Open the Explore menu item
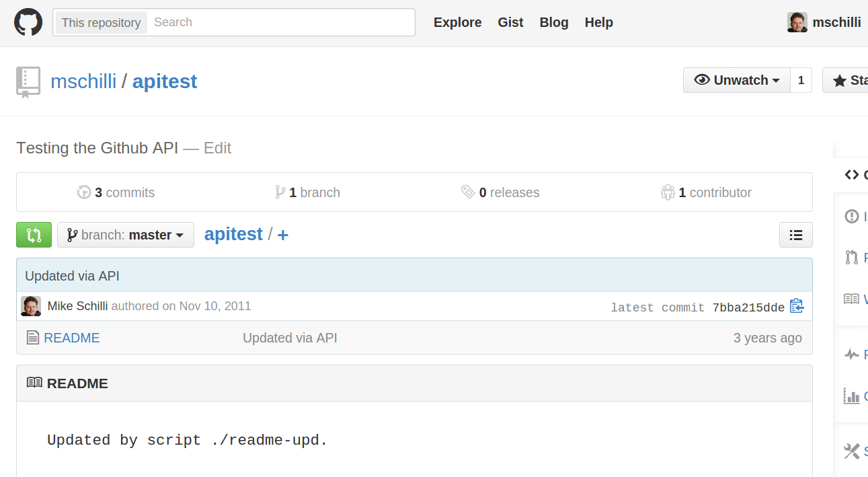The image size is (868, 477). (x=457, y=22)
